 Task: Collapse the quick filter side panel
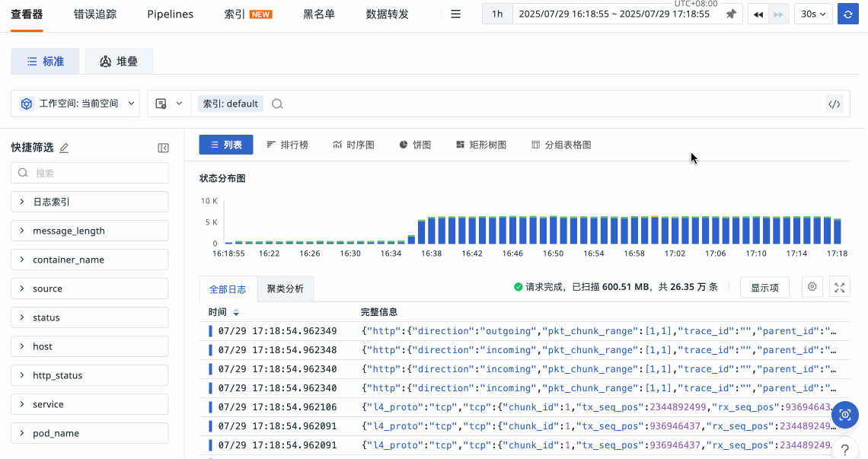163,148
